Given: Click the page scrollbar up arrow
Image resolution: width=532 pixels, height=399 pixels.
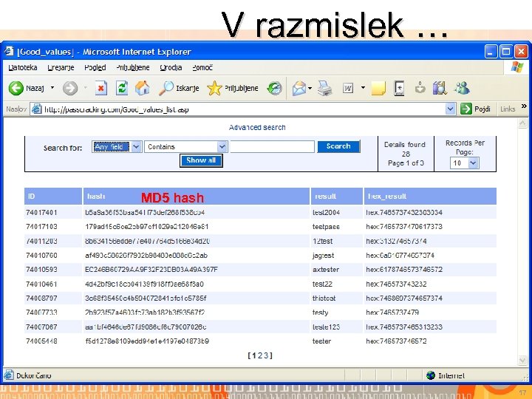Looking at the screenshot, I should (523, 123).
